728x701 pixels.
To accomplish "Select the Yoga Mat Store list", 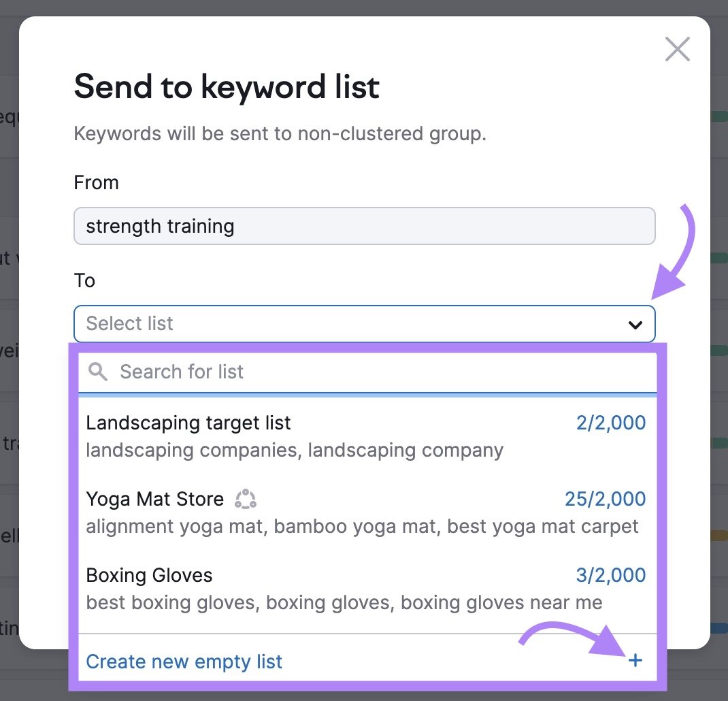I will [154, 499].
